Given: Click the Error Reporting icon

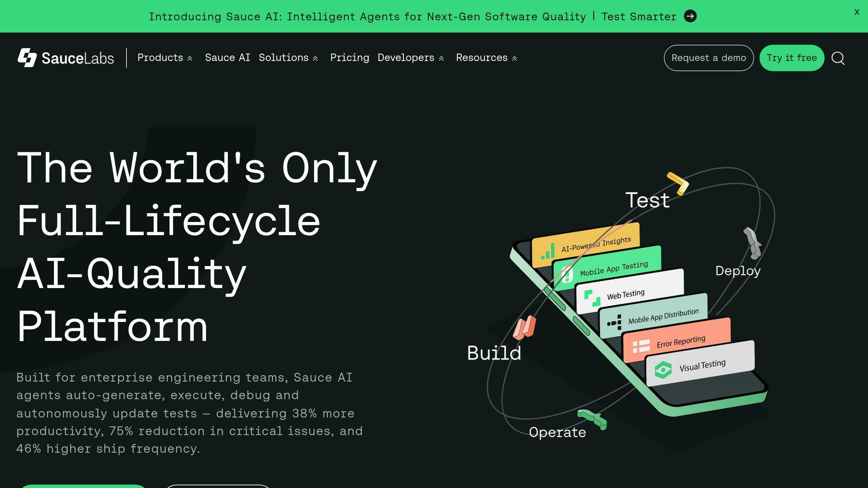Looking at the screenshot, I should tap(641, 346).
